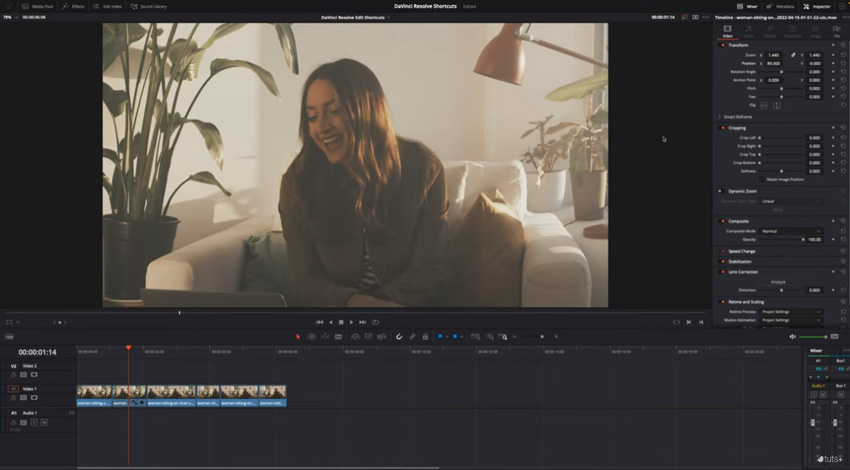Adjust the Rotation Angle slider
The height and width of the screenshot is (470, 850).
(x=781, y=72)
